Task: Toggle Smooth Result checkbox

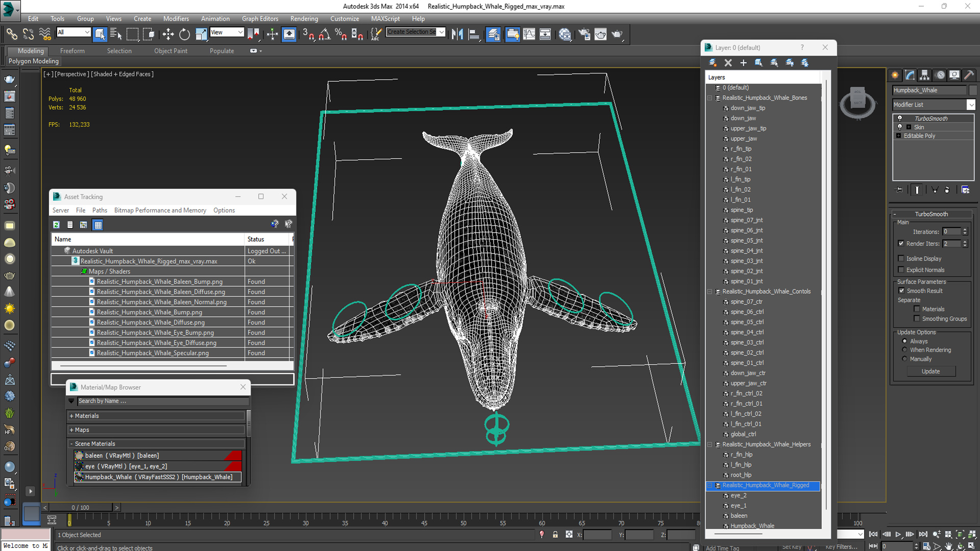Action: (901, 291)
